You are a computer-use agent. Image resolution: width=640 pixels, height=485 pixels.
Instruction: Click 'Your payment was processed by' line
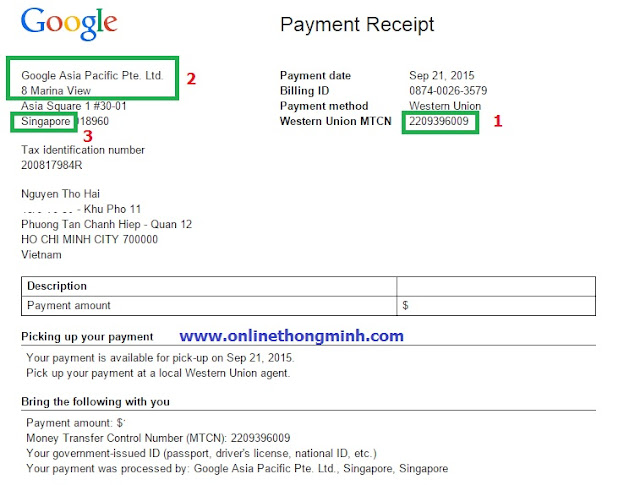pos(237,469)
